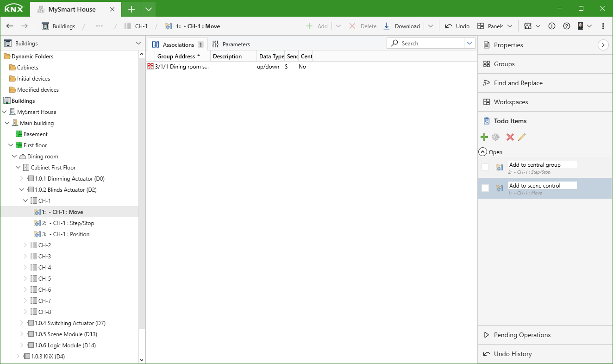613x364 pixels.
Task: Collapse the Main building node
Action: 7,123
